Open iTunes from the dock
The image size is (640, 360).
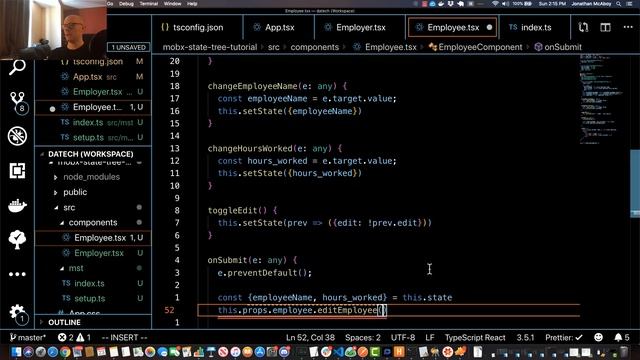236,352
